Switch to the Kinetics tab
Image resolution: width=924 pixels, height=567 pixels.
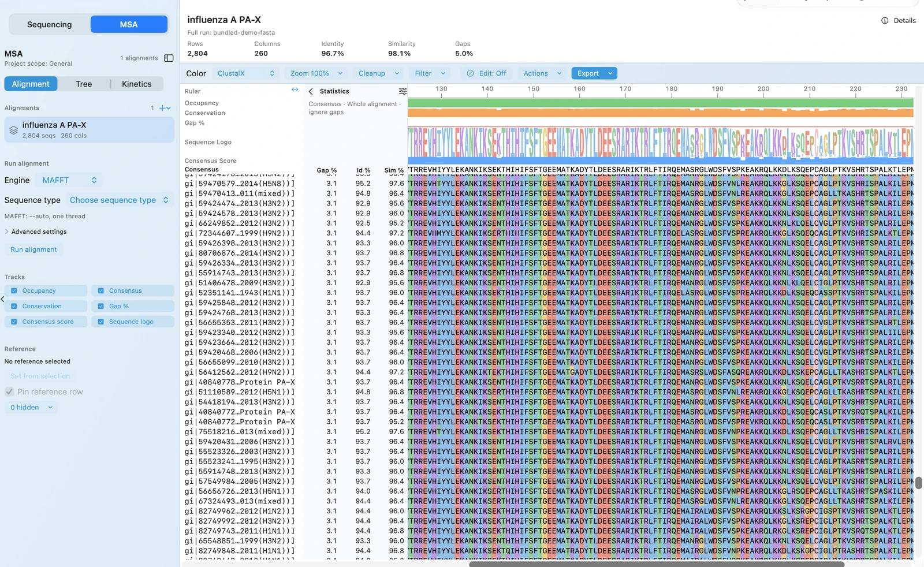tap(137, 84)
